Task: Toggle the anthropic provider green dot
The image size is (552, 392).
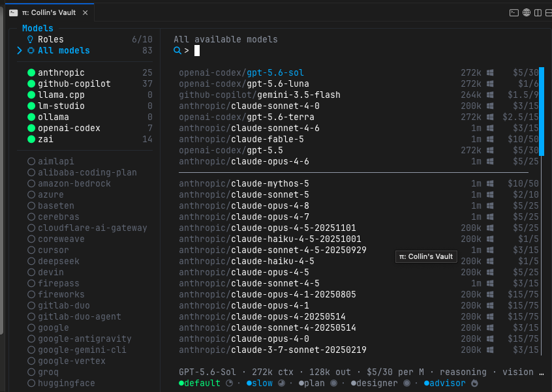Action: coord(31,72)
